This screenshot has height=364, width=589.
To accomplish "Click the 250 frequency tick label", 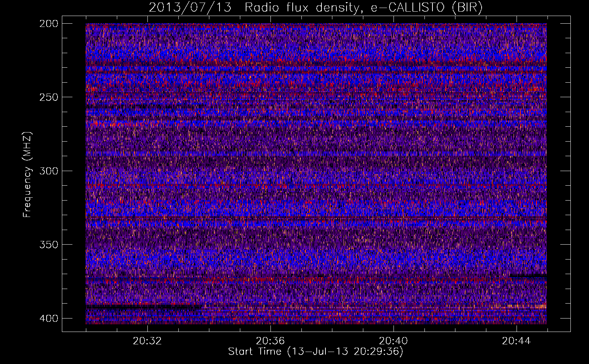I will point(48,97).
